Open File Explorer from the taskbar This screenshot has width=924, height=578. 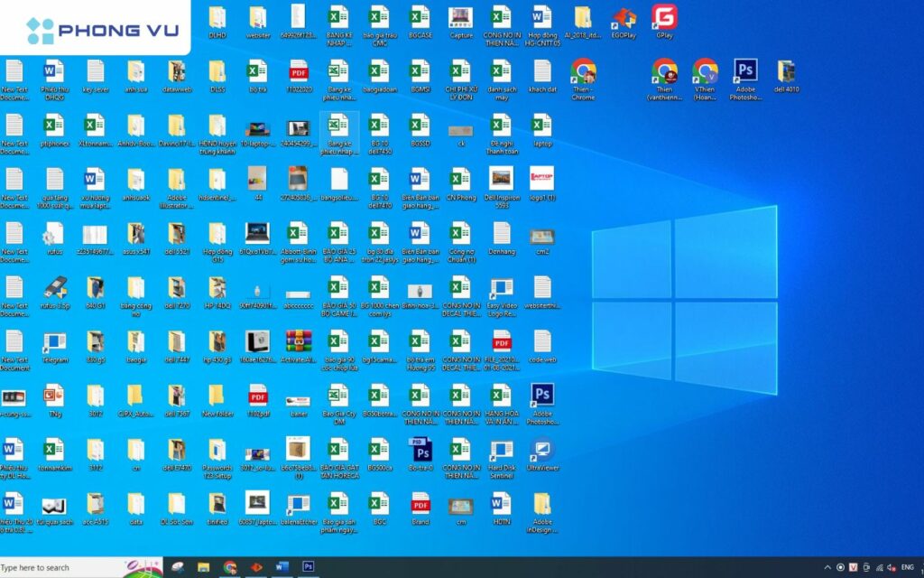click(204, 567)
